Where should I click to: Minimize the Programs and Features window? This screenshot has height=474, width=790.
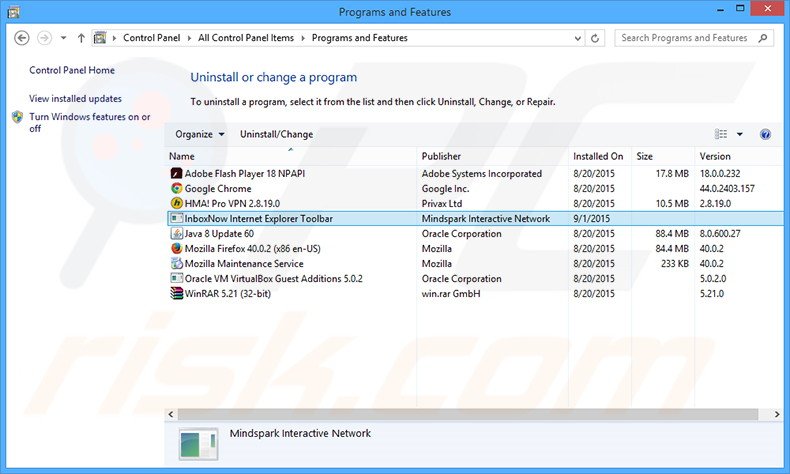pyautogui.click(x=721, y=9)
